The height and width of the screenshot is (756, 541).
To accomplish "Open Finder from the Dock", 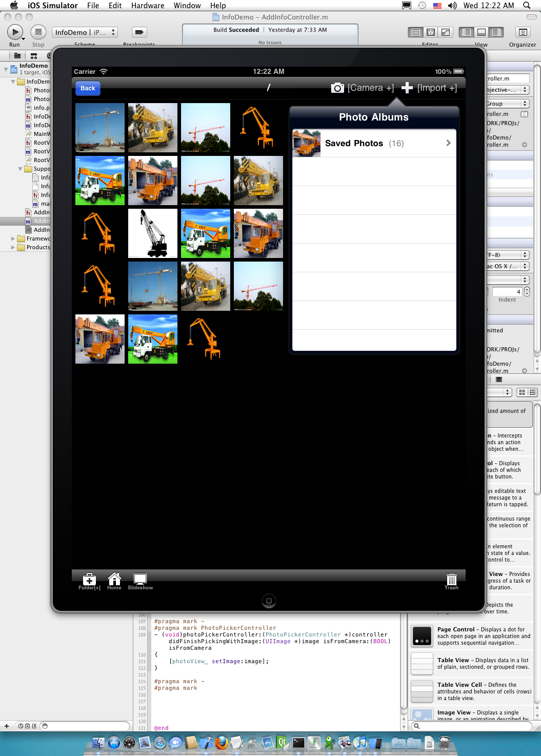I will pyautogui.click(x=98, y=743).
